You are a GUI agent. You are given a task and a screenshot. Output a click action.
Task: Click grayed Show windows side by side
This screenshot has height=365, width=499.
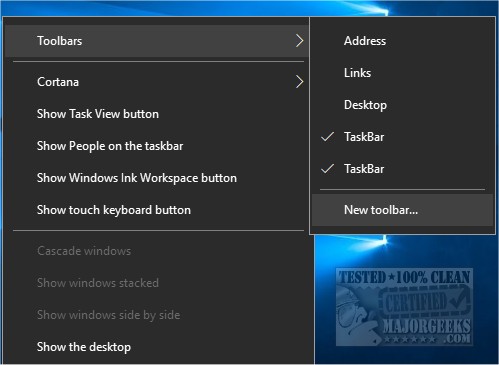point(157,315)
